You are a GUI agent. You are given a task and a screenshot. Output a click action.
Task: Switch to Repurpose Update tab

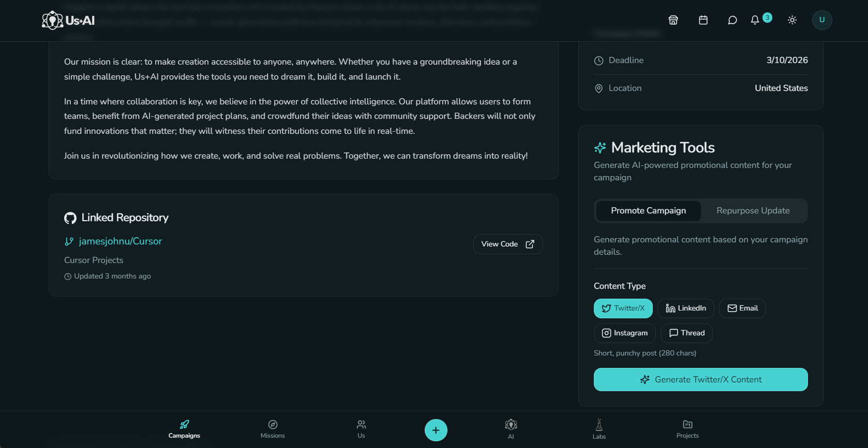pos(753,211)
